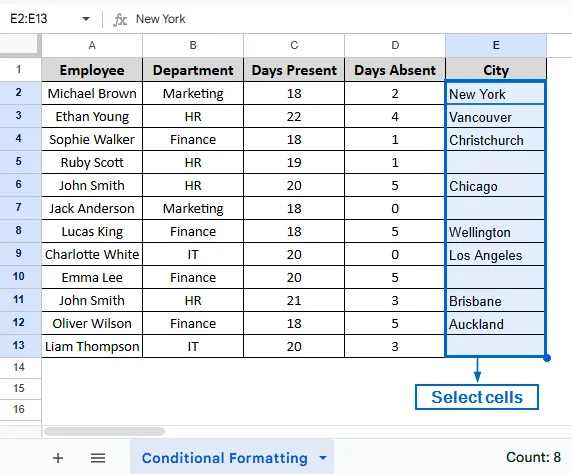Select Ethan Young's 22 days present cell

click(x=294, y=116)
